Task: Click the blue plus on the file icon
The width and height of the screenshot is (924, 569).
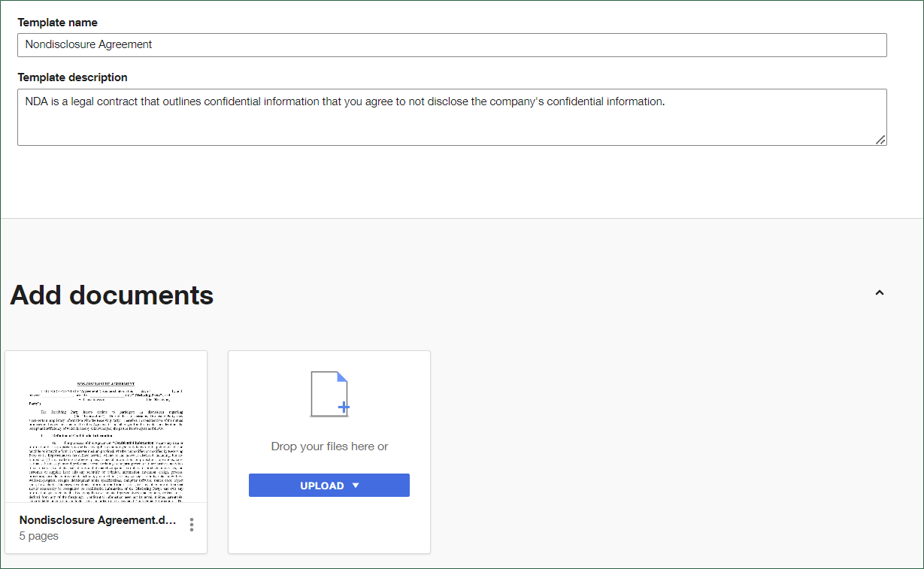Action: click(x=343, y=407)
